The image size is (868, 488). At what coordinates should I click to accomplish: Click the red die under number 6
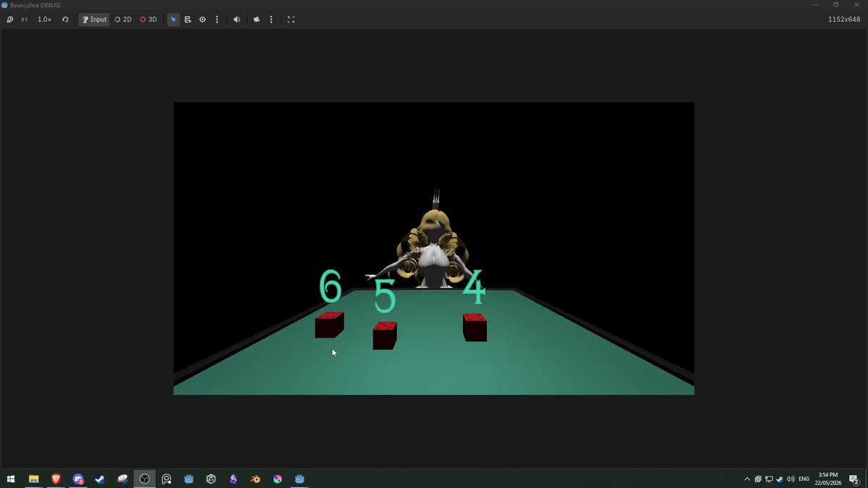[x=329, y=325]
